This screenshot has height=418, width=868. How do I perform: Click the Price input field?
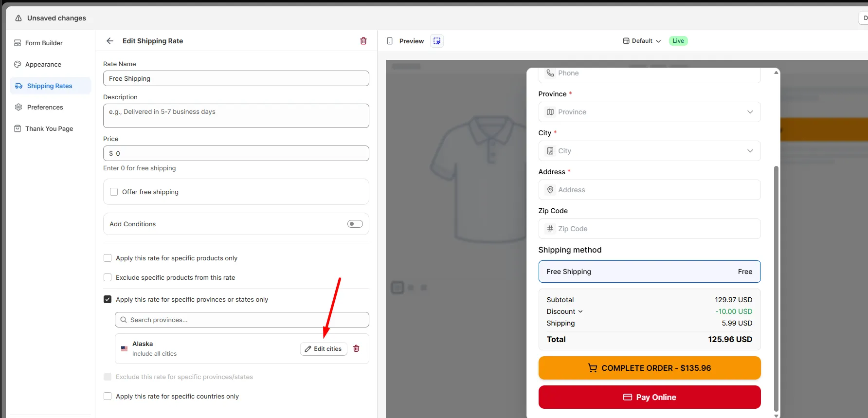pyautogui.click(x=236, y=153)
